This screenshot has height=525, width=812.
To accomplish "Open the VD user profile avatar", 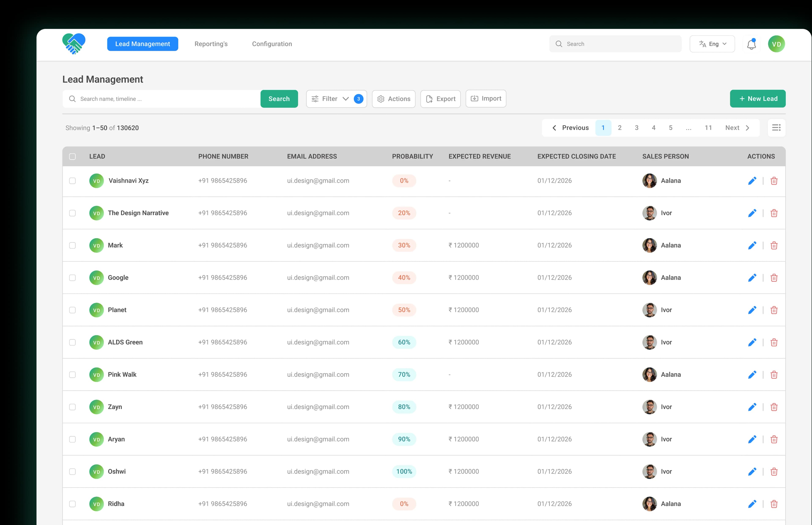I will [x=776, y=44].
